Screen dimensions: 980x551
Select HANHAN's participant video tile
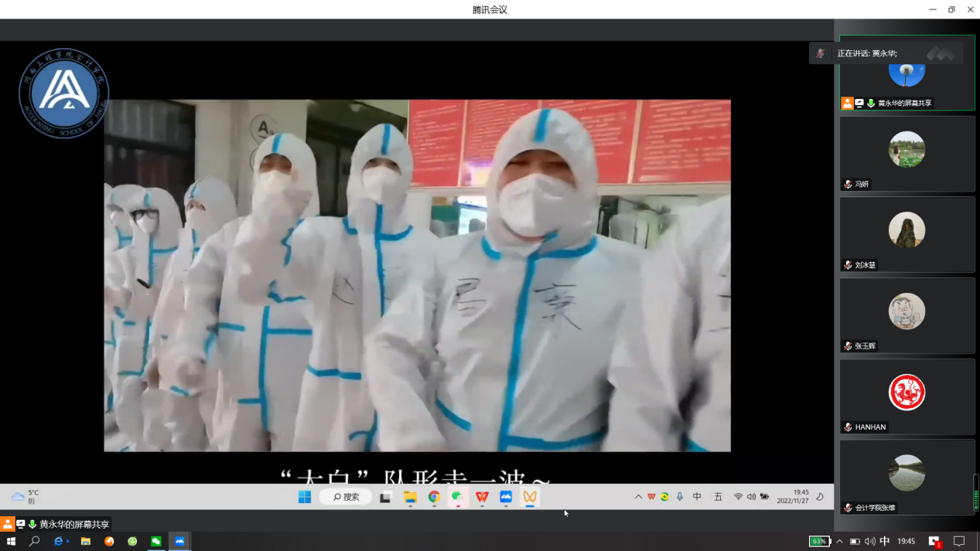pyautogui.click(x=907, y=396)
